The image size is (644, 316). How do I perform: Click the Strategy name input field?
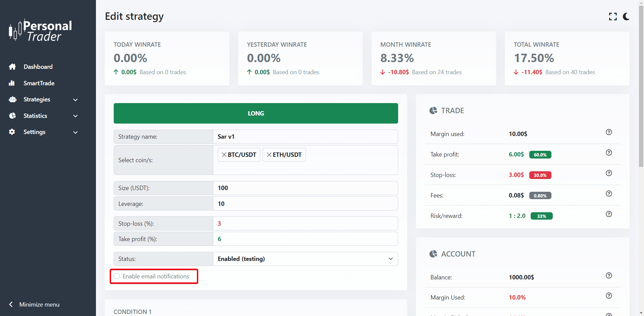(305, 137)
